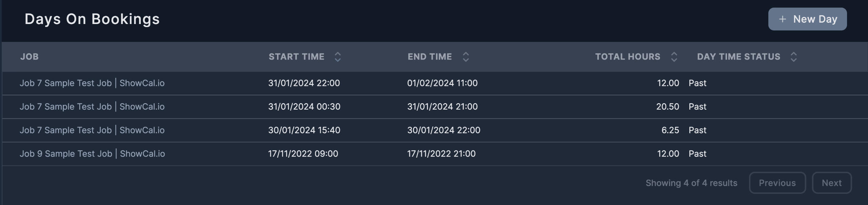Select the 6.25 total hours cell
This screenshot has width=868, height=205.
point(670,130)
